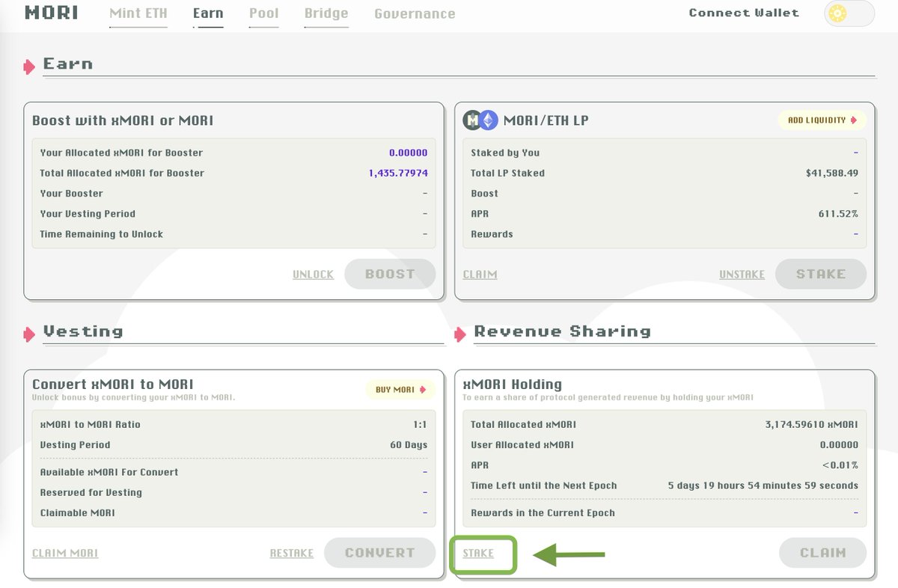Click 'Convert xMORI to MORI' title
Viewport: 898px width, 588px height.
coord(113,384)
